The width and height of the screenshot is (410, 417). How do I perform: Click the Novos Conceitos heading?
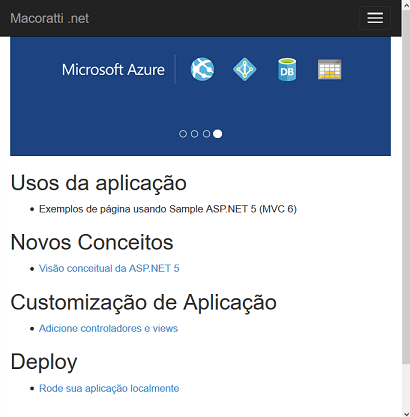coord(92,242)
